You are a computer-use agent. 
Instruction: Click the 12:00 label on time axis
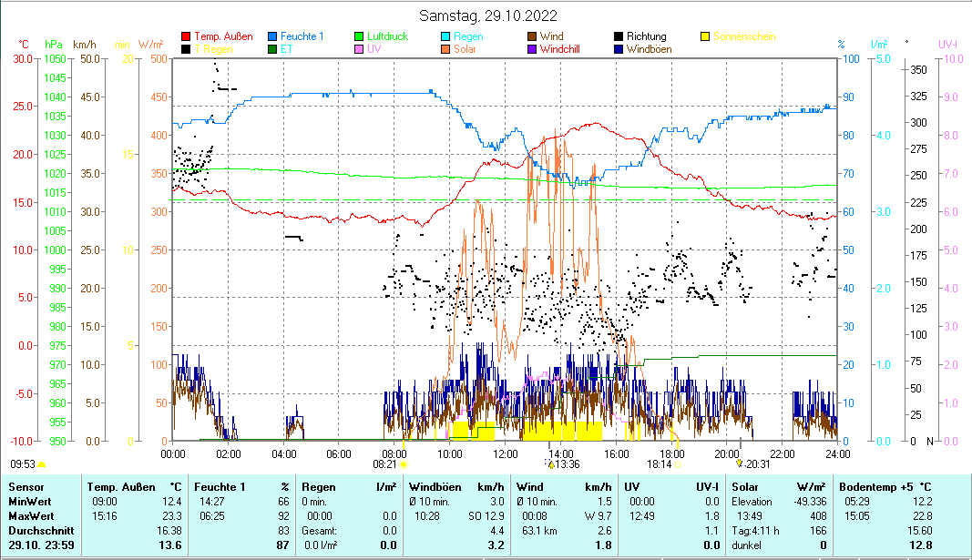coord(505,453)
